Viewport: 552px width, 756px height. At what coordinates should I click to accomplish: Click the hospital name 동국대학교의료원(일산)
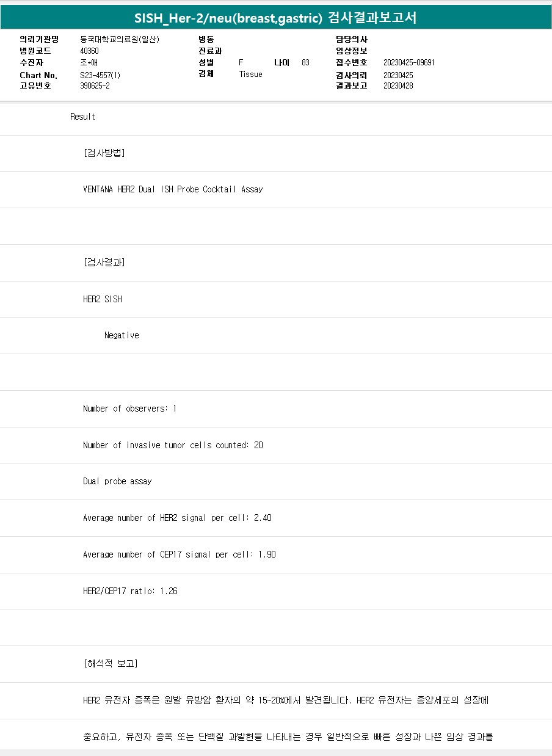pos(120,39)
